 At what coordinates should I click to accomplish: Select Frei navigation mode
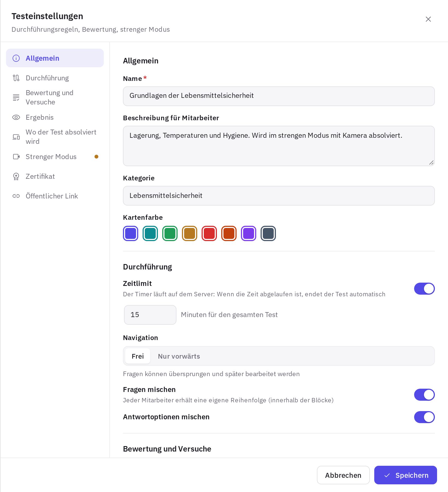[138, 356]
